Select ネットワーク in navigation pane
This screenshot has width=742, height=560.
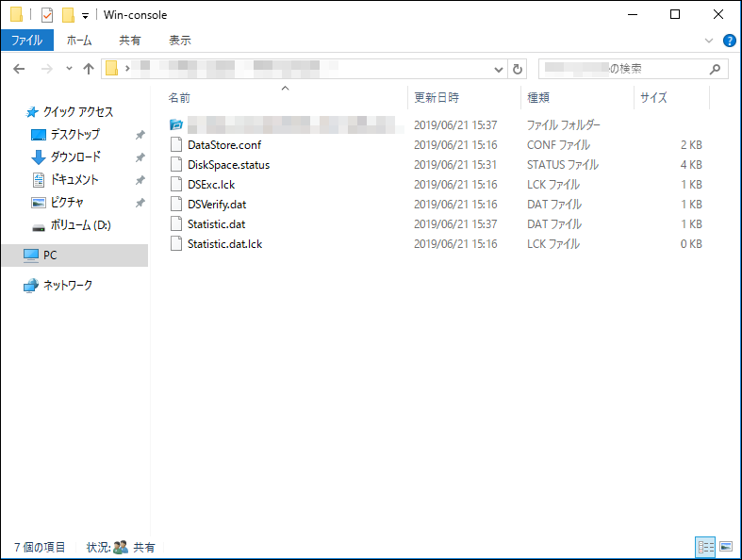click(x=68, y=286)
